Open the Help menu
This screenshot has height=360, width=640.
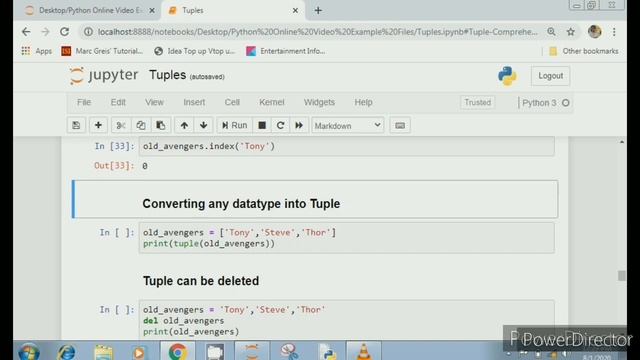coord(363,102)
